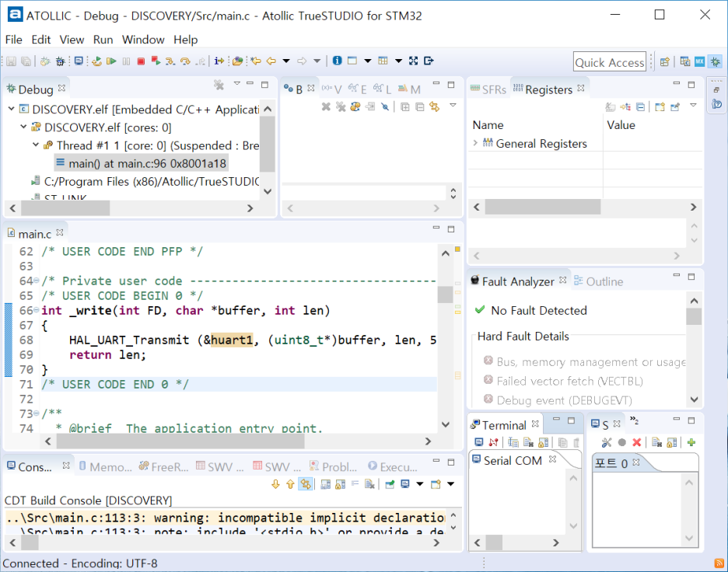This screenshot has height=572, width=728.
Task: Click the Back navigation arrow
Action: (x=271, y=61)
